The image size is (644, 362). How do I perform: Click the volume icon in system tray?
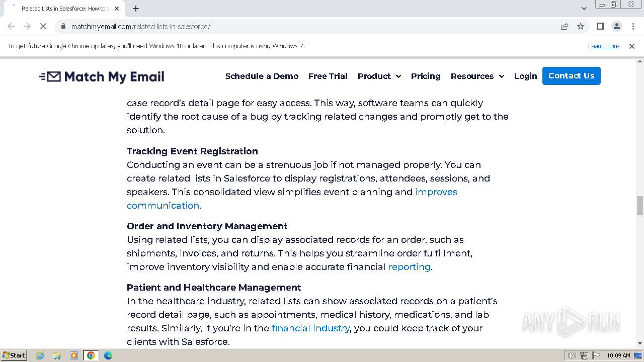click(x=572, y=355)
